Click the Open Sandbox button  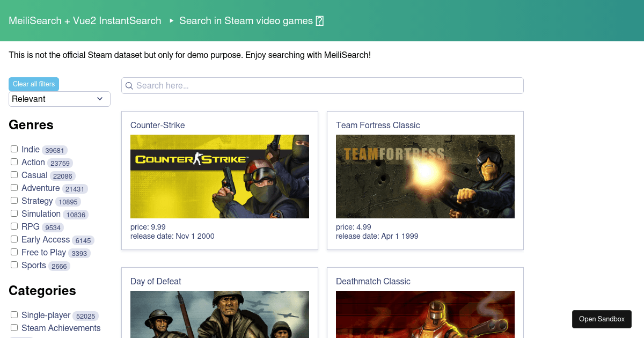click(602, 319)
